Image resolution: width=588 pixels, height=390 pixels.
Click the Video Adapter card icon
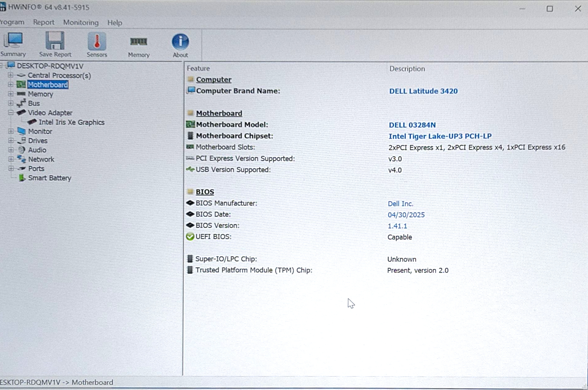point(21,112)
